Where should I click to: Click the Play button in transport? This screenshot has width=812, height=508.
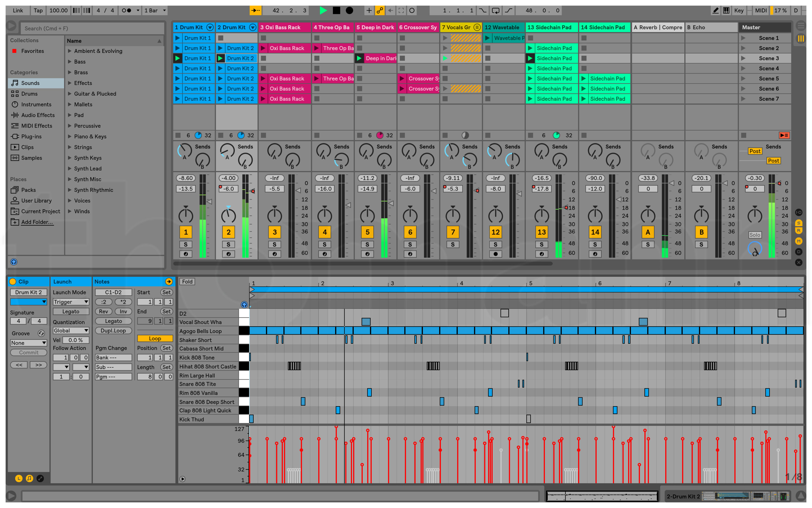(323, 10)
